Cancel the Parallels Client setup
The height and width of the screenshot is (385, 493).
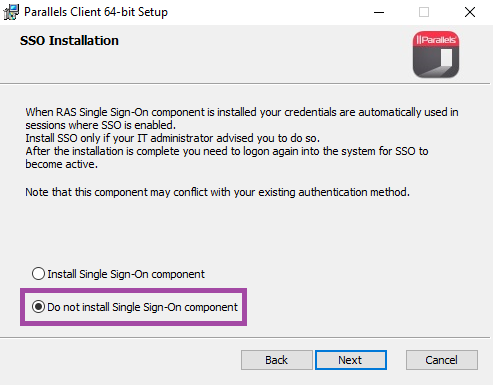pos(441,360)
